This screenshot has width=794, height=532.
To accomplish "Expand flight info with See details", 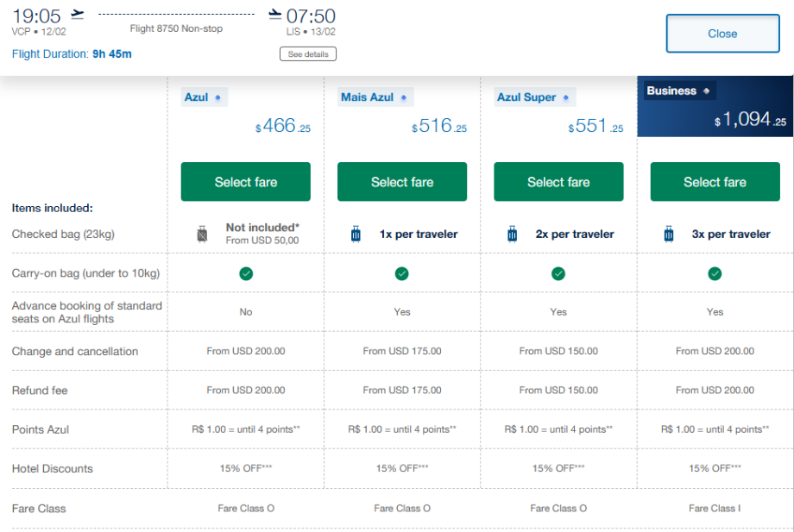I will pos(308,54).
